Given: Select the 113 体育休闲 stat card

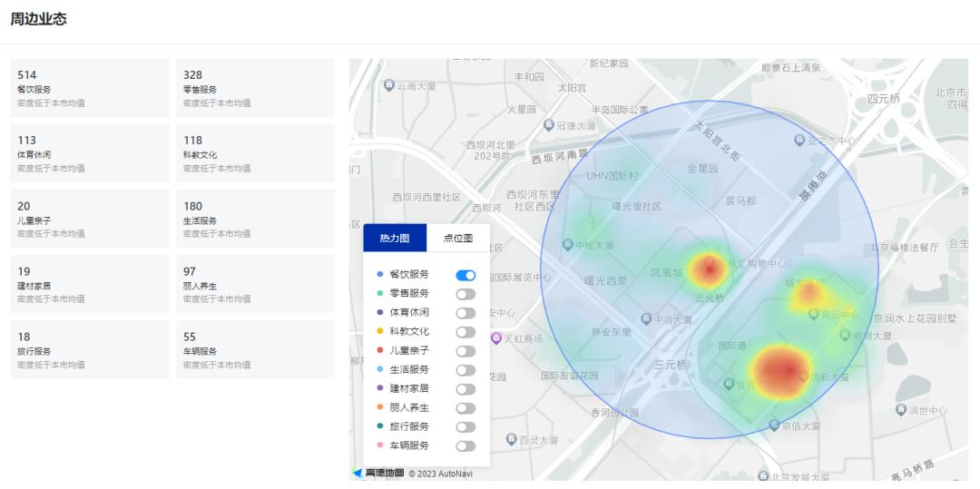Looking at the screenshot, I should tap(90, 153).
